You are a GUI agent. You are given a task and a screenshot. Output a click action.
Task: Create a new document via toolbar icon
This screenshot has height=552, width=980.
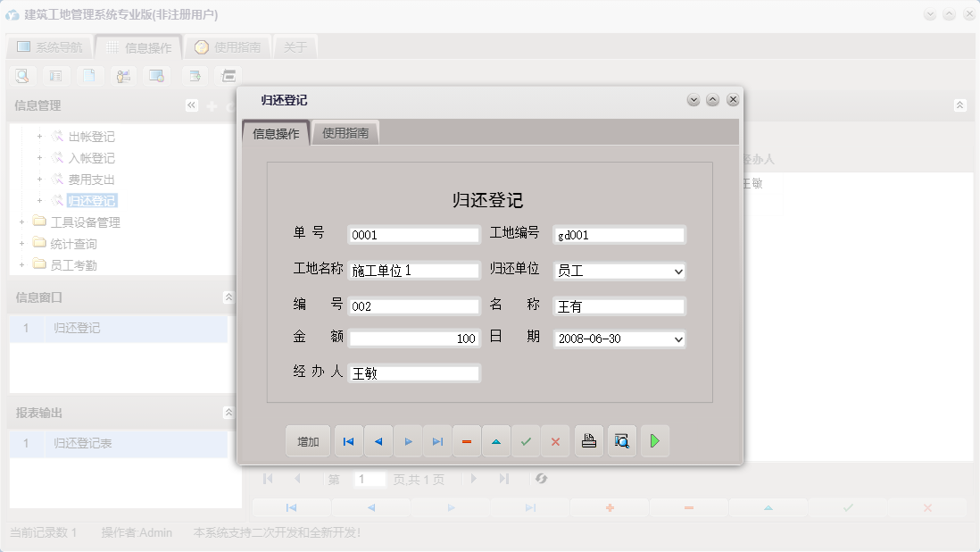(x=90, y=76)
